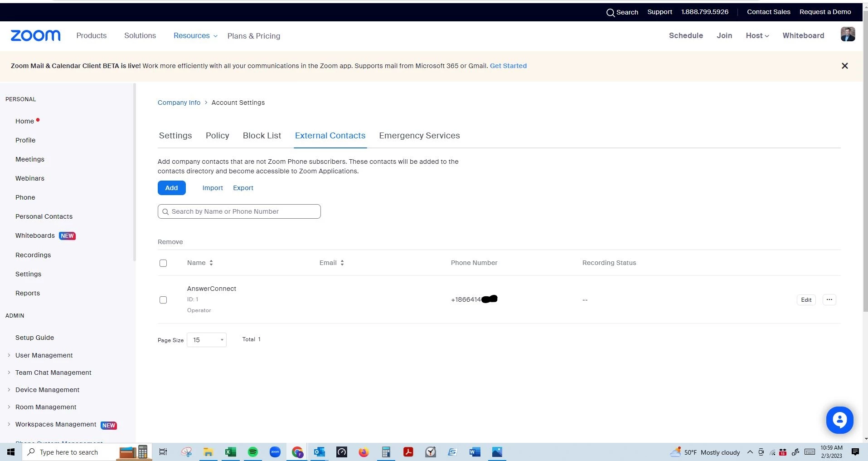Select External Contacts tab
This screenshot has height=461, width=868.
(330, 136)
